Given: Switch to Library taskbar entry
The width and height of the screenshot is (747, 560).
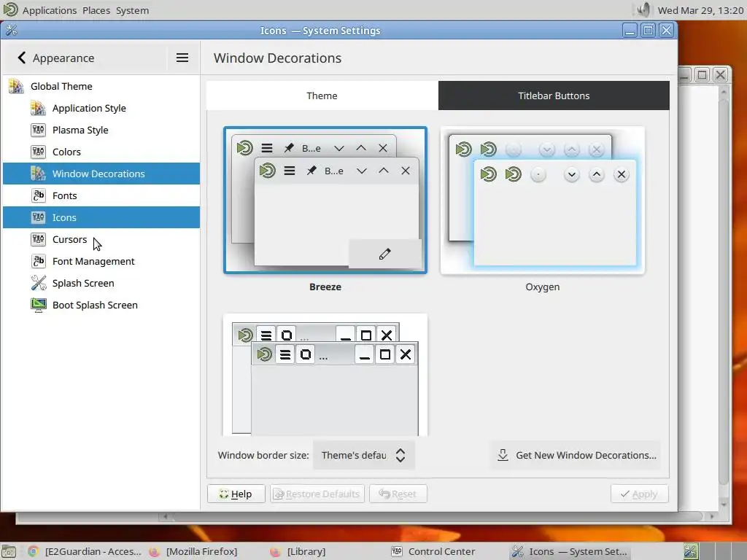Looking at the screenshot, I should (x=298, y=551).
